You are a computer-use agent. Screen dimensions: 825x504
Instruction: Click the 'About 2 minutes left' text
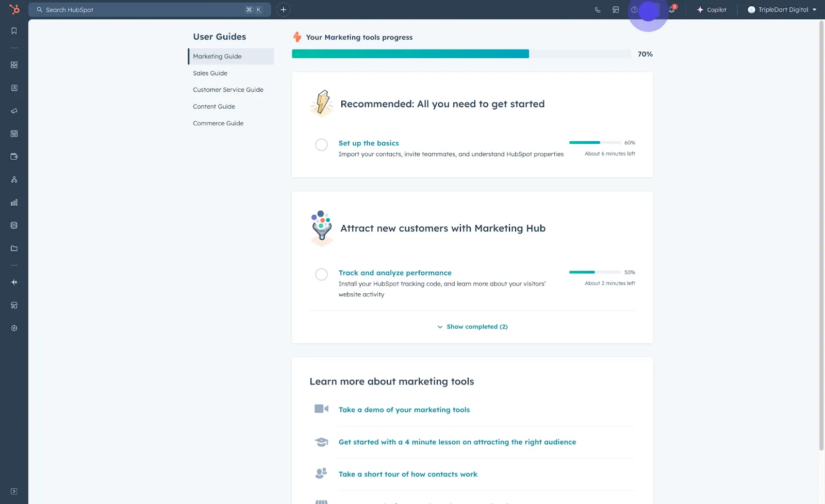(610, 283)
